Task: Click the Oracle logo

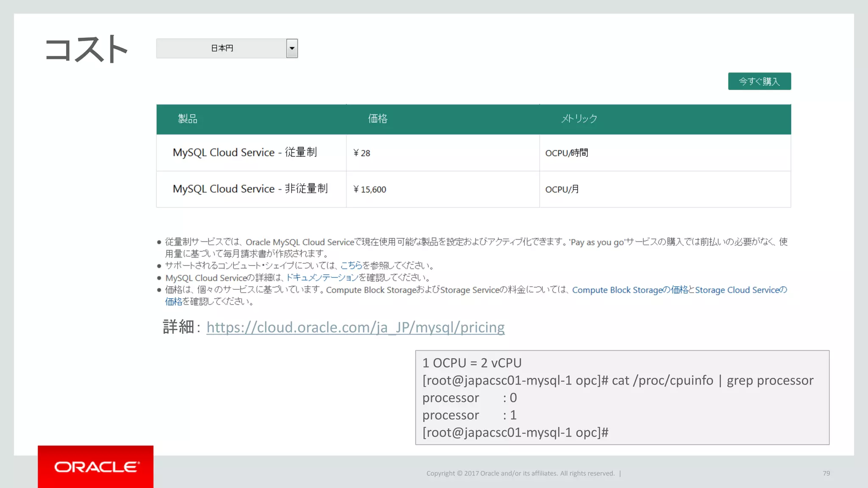Action: point(96,466)
